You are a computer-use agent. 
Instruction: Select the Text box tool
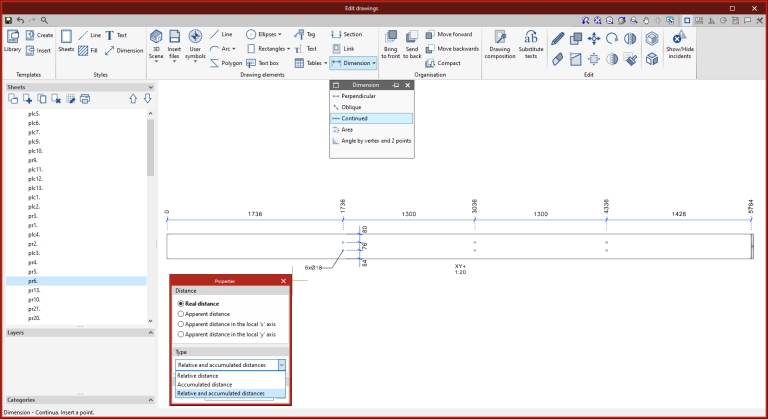(x=263, y=63)
